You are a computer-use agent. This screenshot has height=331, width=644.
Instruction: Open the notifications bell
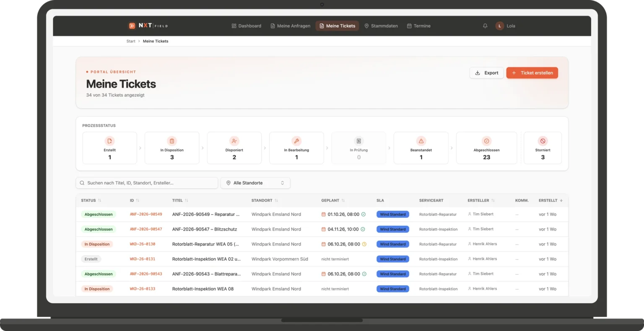[485, 26]
